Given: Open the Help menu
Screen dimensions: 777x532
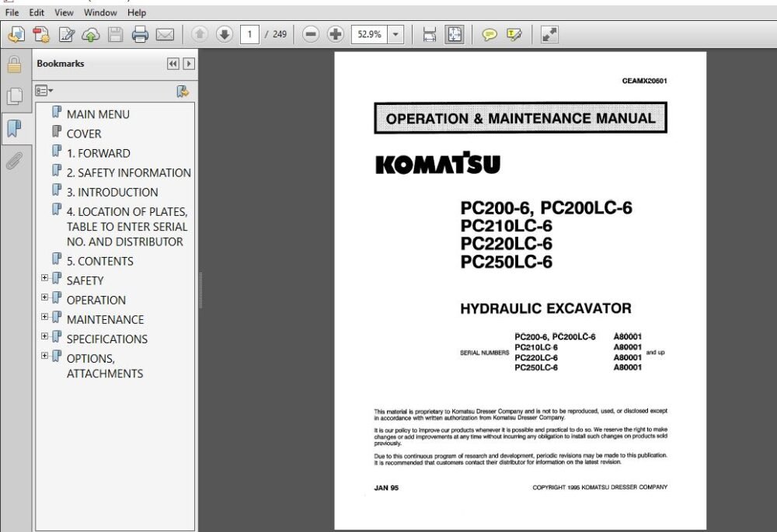Looking at the screenshot, I should point(136,12).
